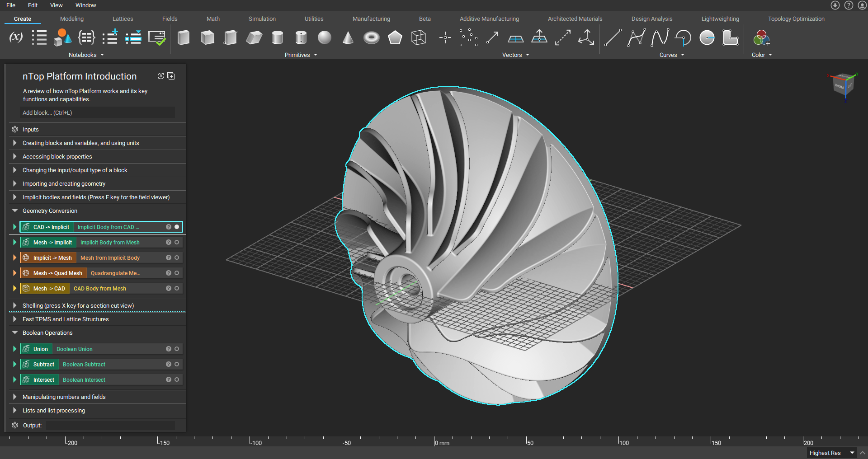The image size is (868, 459).
Task: Select the Torus primitive icon
Action: coord(371,37)
